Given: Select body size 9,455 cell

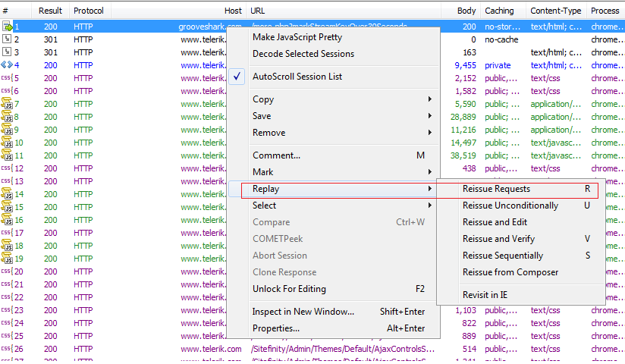Looking at the screenshot, I should coord(465,65).
